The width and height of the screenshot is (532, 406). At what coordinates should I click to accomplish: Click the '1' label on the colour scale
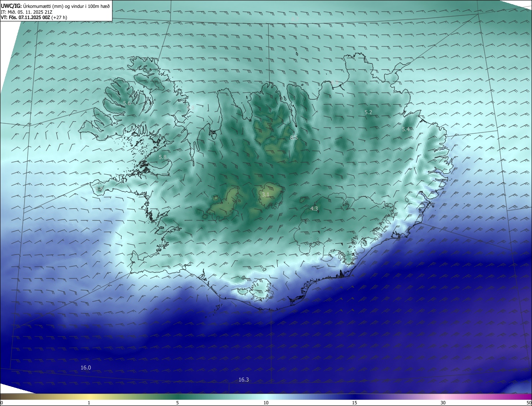[89, 403]
